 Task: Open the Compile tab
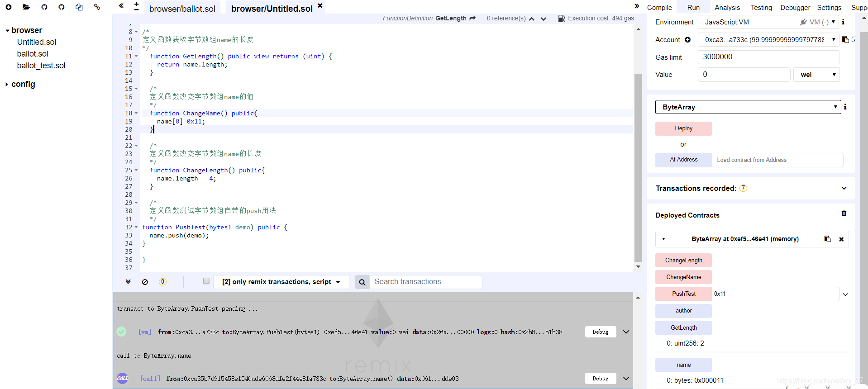click(x=659, y=7)
